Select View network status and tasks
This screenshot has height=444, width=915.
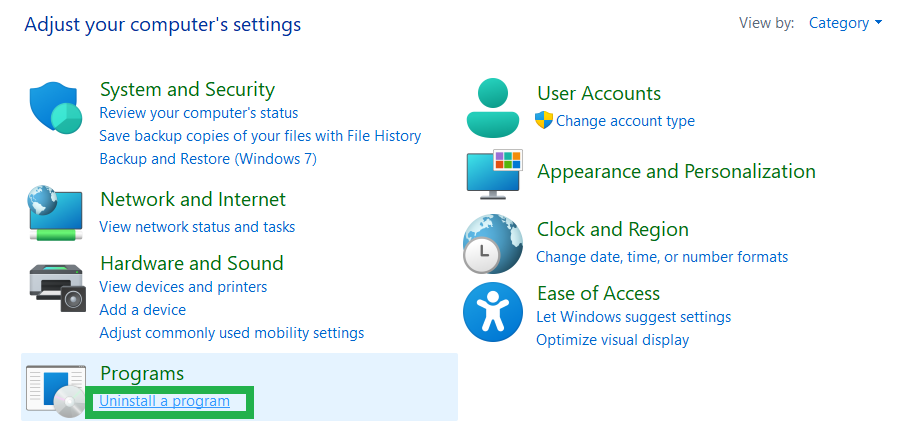pyautogui.click(x=197, y=227)
